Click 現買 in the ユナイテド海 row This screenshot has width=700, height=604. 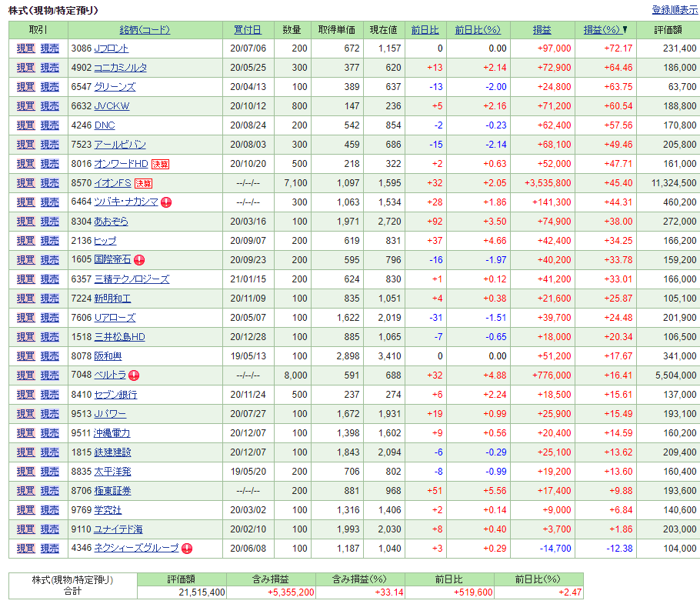(25, 528)
